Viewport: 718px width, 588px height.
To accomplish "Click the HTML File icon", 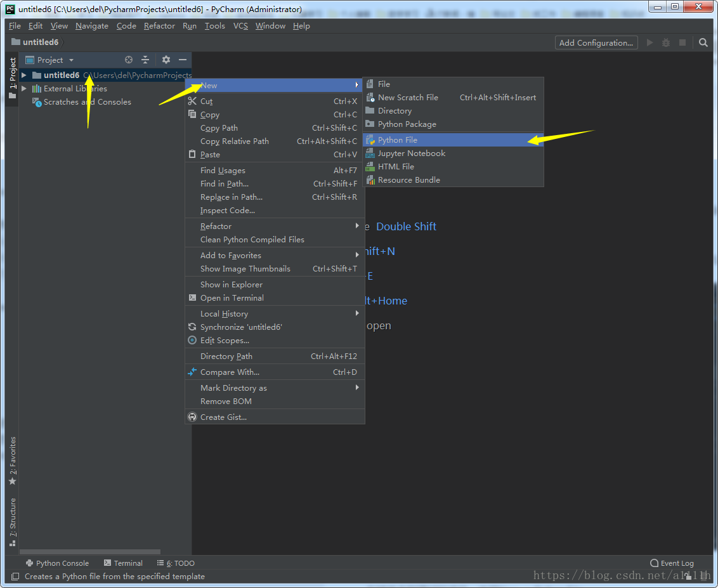I will coord(370,166).
